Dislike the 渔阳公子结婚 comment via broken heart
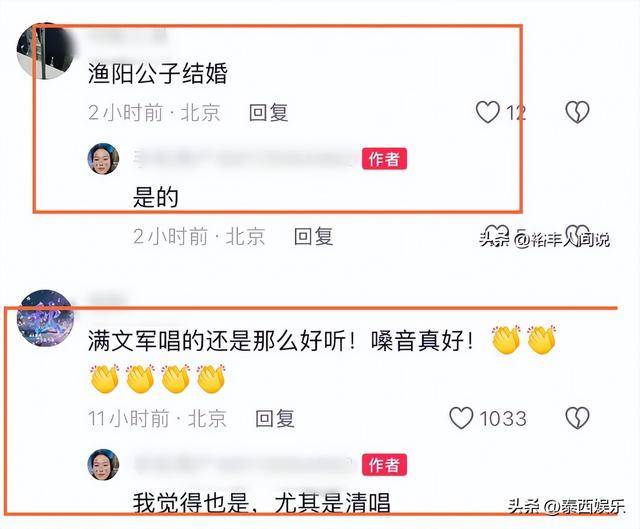 [577, 112]
